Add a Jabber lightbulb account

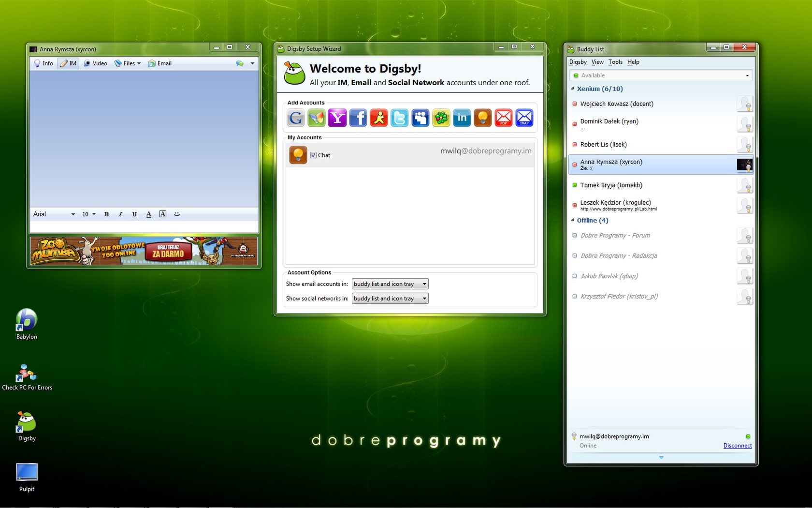click(x=483, y=118)
